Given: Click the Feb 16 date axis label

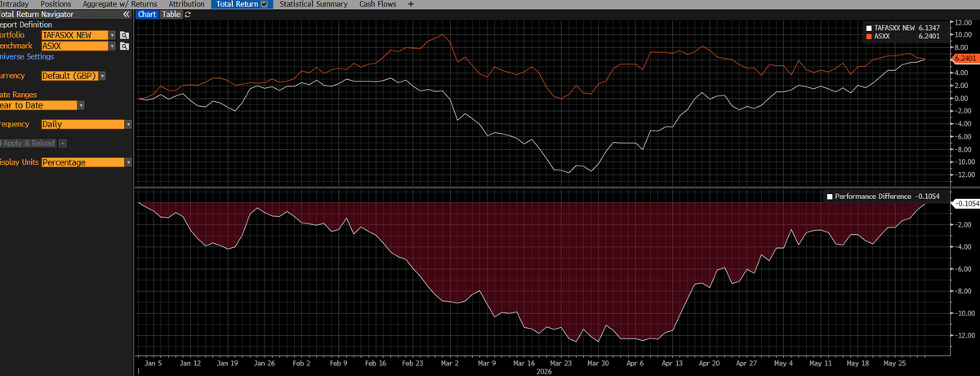Looking at the screenshot, I should 376,363.
